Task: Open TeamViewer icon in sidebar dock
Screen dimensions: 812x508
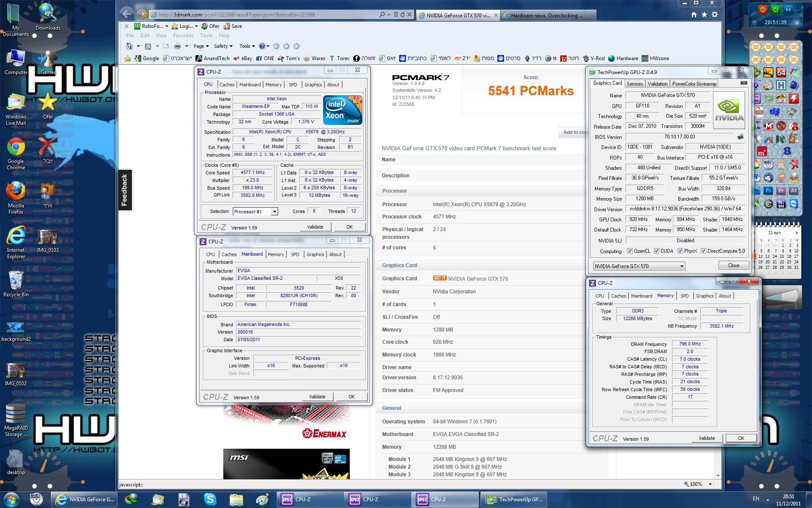Action: (794, 204)
